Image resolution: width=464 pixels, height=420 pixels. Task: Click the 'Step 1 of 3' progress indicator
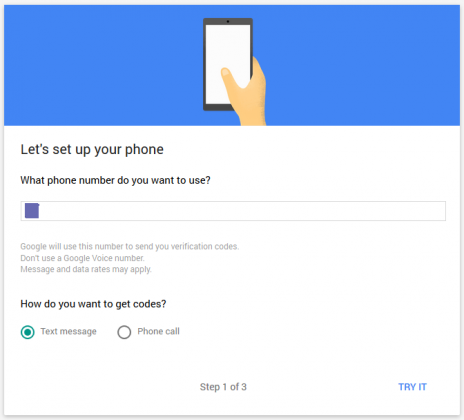tap(223, 387)
